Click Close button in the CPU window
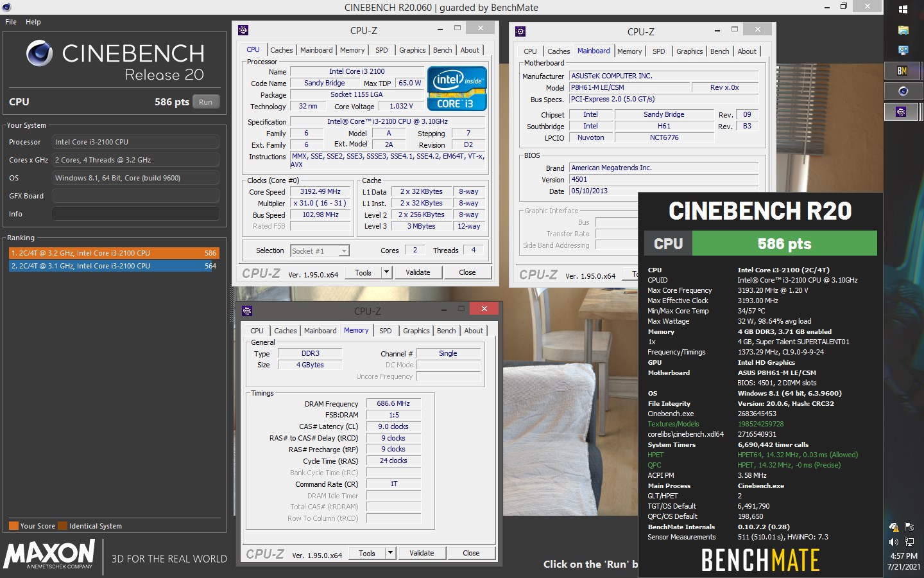This screenshot has width=924, height=578. point(467,272)
